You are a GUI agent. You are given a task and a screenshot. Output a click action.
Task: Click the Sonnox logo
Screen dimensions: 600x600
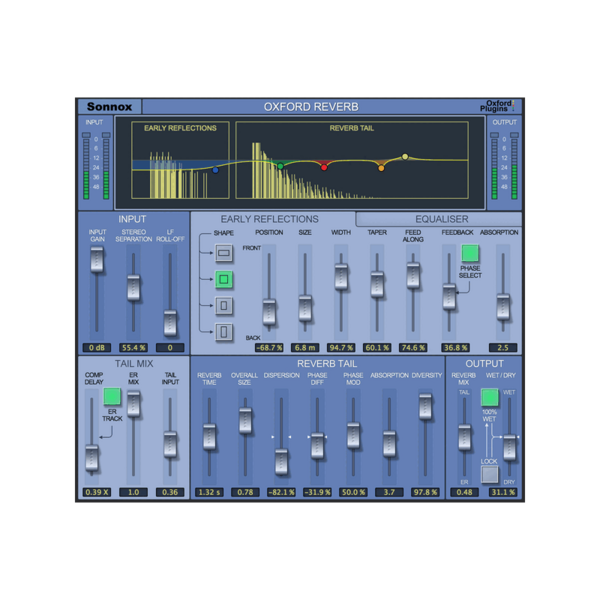pyautogui.click(x=109, y=106)
